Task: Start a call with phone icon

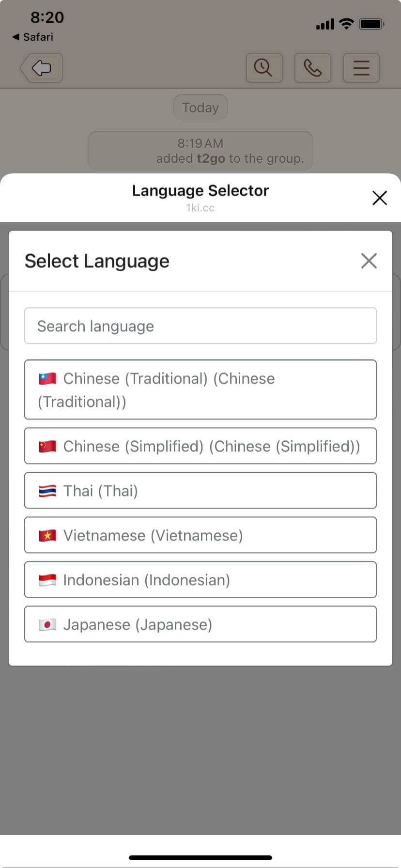Action: coord(312,68)
